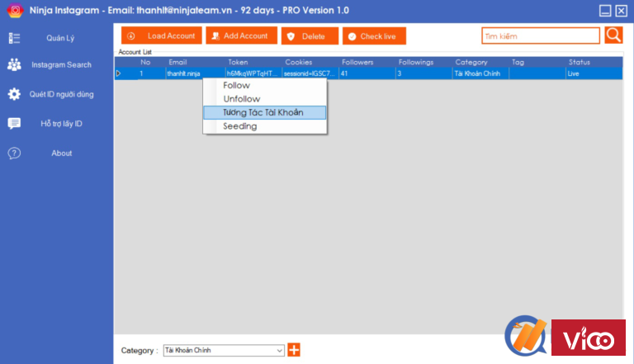Click the token cell h6MkqWPTqHT...

point(253,73)
